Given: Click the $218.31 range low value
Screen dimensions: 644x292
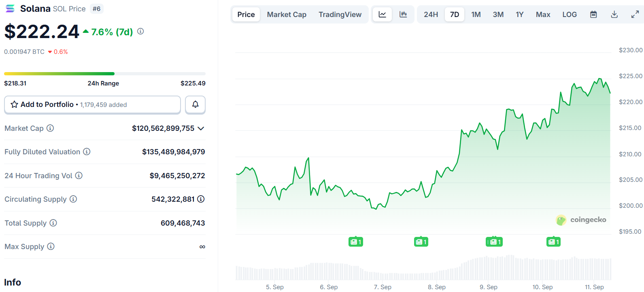Looking at the screenshot, I should [15, 83].
